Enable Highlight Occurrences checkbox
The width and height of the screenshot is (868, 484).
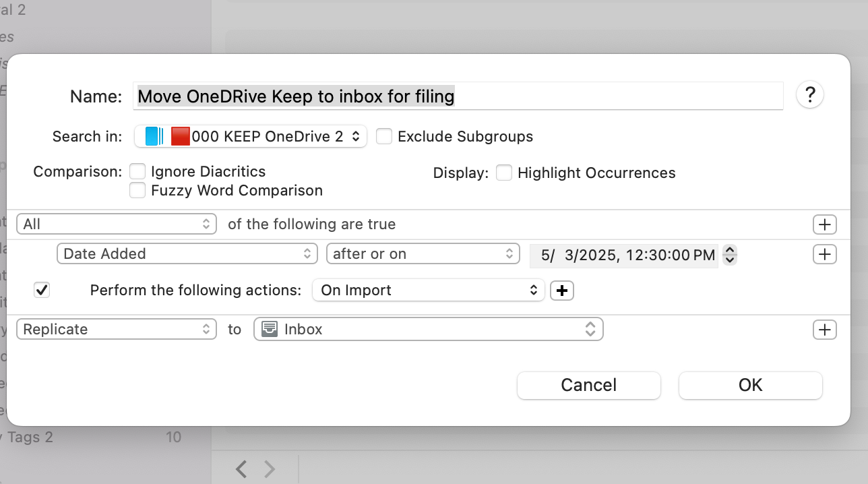coord(503,173)
